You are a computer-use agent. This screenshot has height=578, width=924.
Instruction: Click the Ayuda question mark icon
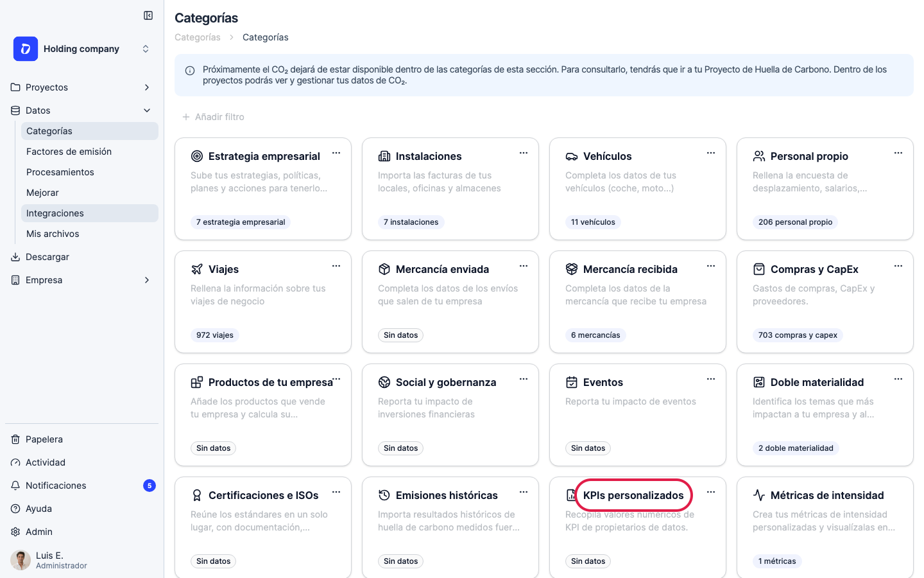pyautogui.click(x=15, y=509)
